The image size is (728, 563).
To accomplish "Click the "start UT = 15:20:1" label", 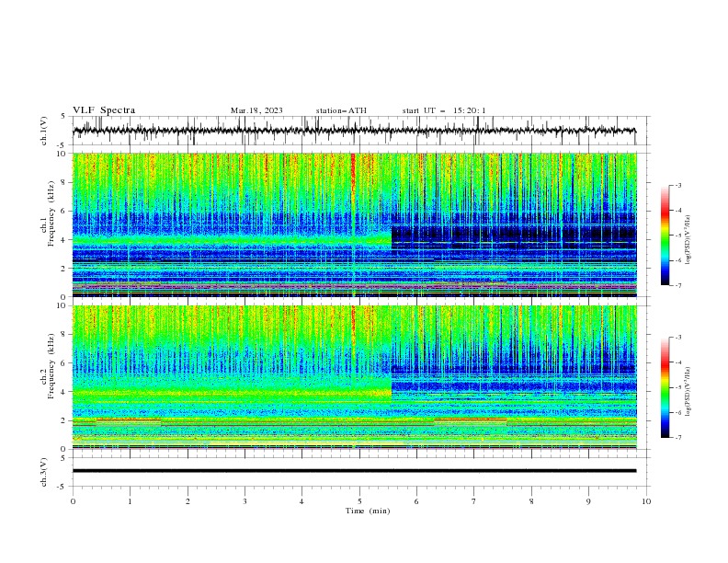I will pyautogui.click(x=444, y=110).
